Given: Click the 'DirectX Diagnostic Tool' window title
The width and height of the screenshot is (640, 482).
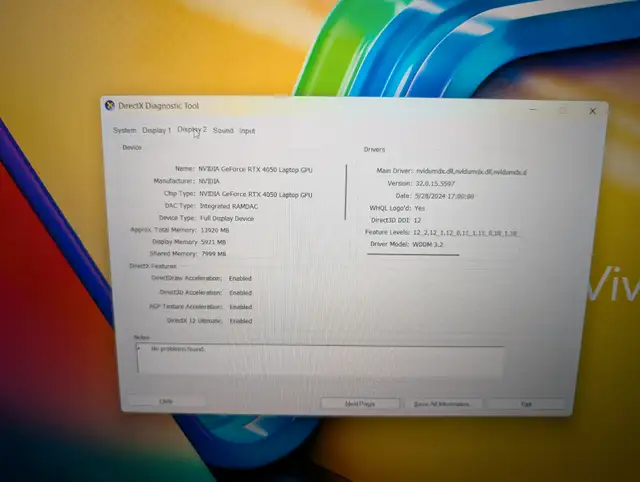Looking at the screenshot, I should click(159, 106).
